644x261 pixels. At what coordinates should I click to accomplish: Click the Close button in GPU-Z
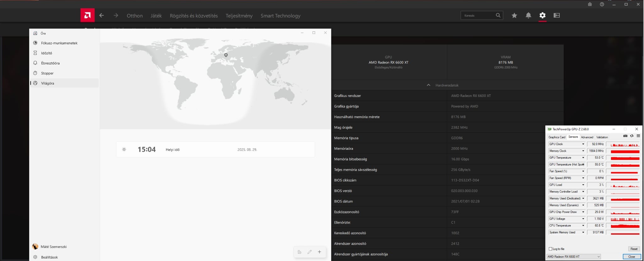point(632,257)
